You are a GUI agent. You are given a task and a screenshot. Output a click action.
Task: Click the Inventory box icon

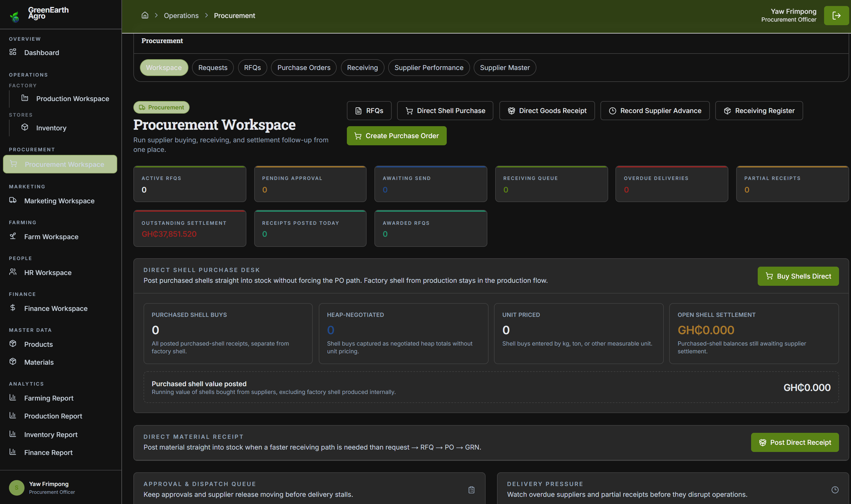(25, 127)
